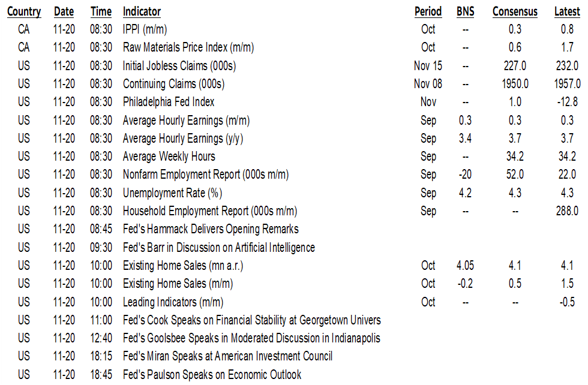This screenshot has height=385, width=588.
Task: Select the Period column header
Action: click(428, 11)
